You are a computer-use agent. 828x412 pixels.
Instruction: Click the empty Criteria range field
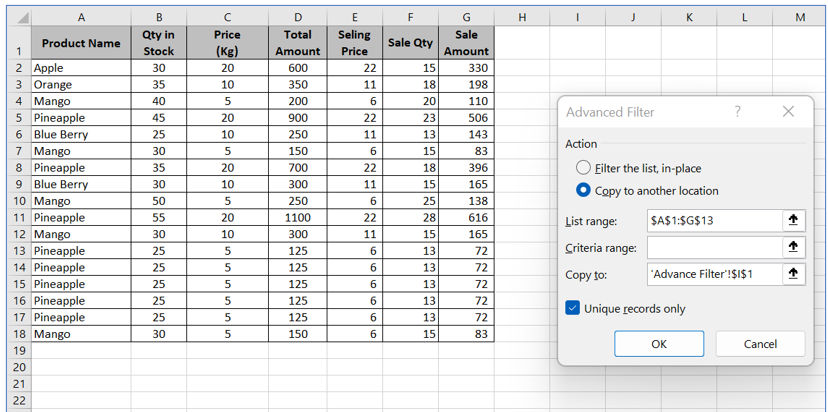[x=713, y=247]
